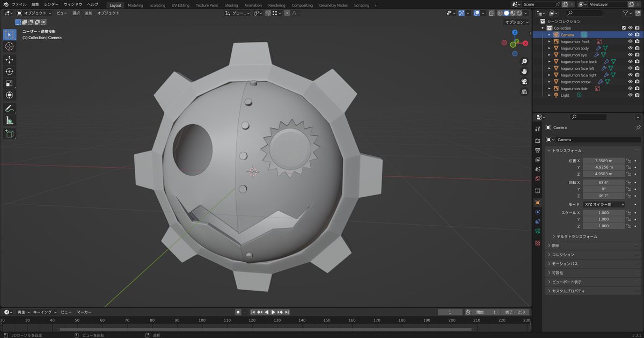
Task: Hide hagurumon screw in the viewport
Action: pyautogui.click(x=631, y=82)
